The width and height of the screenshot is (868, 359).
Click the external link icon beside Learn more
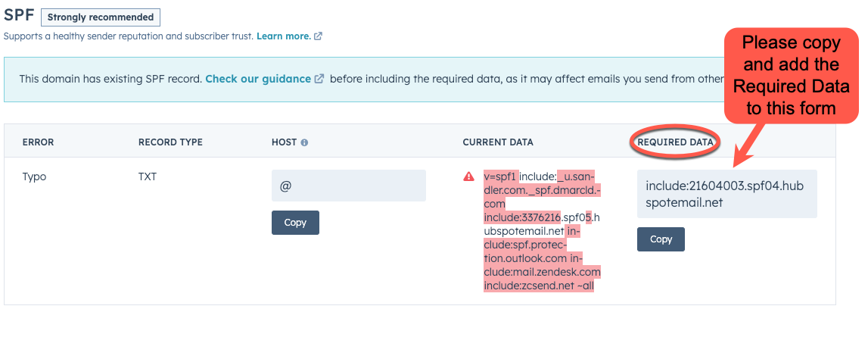point(319,36)
